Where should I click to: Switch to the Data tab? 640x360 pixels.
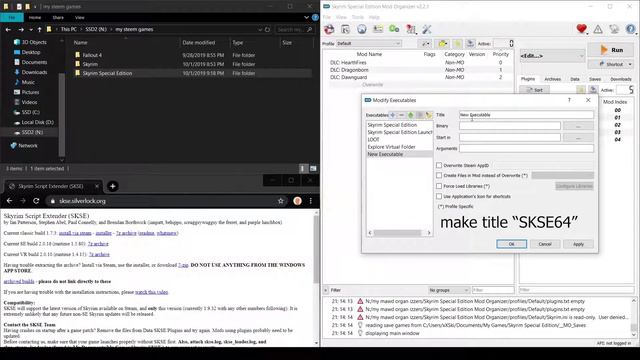[575, 79]
